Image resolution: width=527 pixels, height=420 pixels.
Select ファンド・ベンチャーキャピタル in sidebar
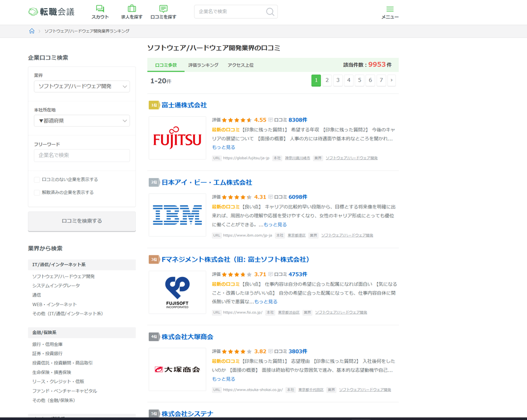pyautogui.click(x=64, y=391)
